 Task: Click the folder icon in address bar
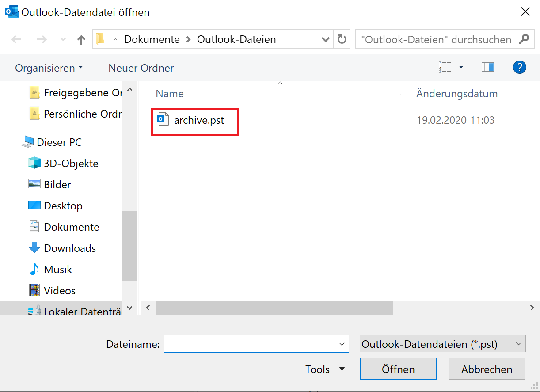pyautogui.click(x=100, y=39)
